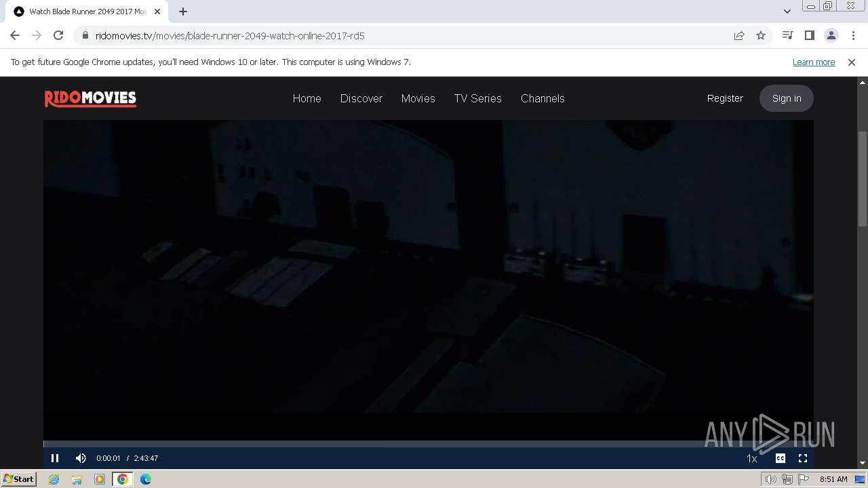The image size is (868, 488).
Task: Click the Register link
Action: click(x=725, y=98)
